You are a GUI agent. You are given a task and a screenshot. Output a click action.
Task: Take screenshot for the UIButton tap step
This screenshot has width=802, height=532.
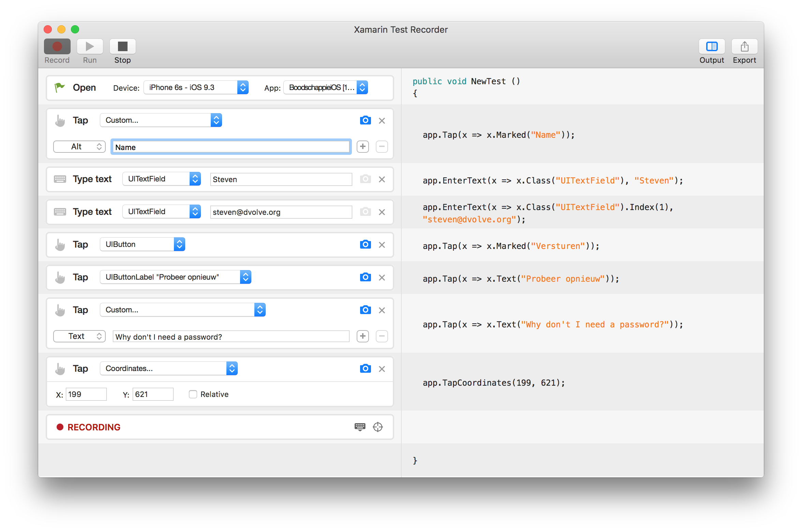[365, 245]
